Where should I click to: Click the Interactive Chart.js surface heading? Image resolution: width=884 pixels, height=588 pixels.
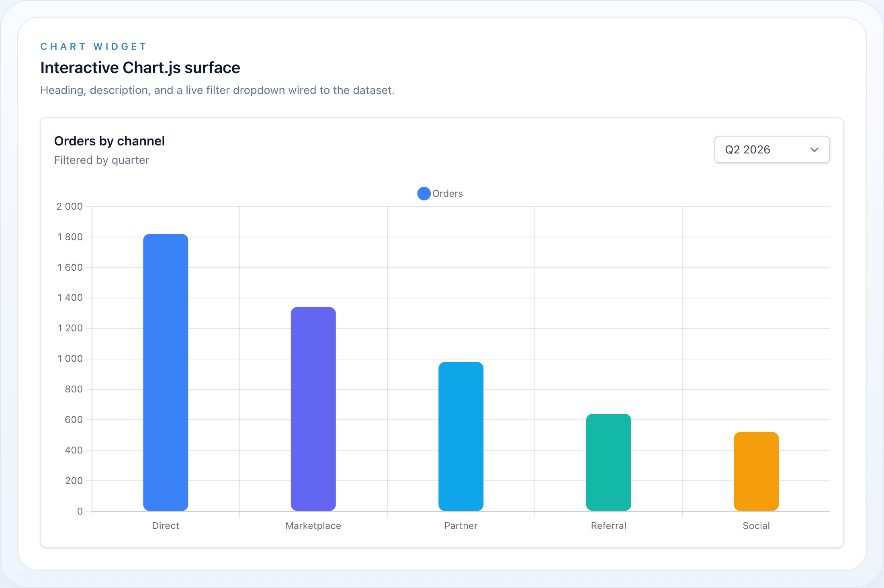pyautogui.click(x=140, y=67)
